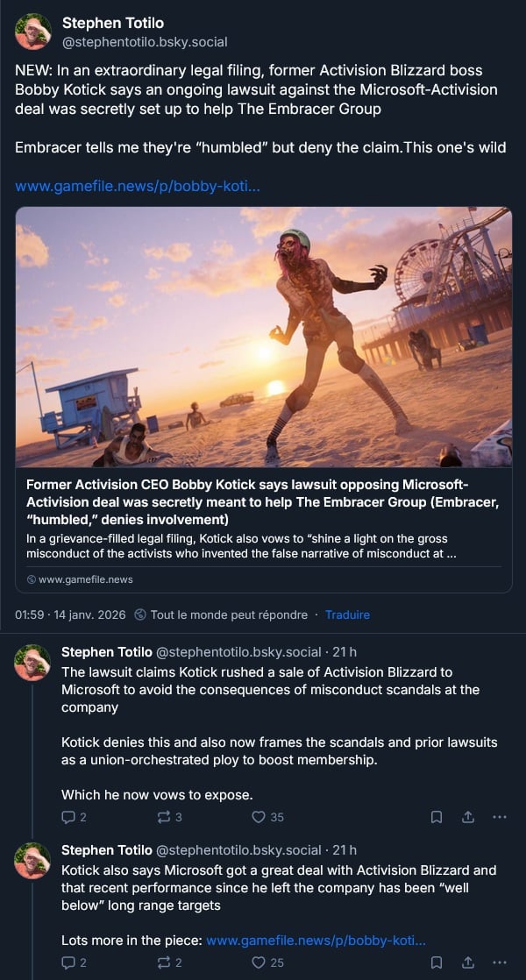Open Stephen Totilo's avatar in main post

coord(33,32)
